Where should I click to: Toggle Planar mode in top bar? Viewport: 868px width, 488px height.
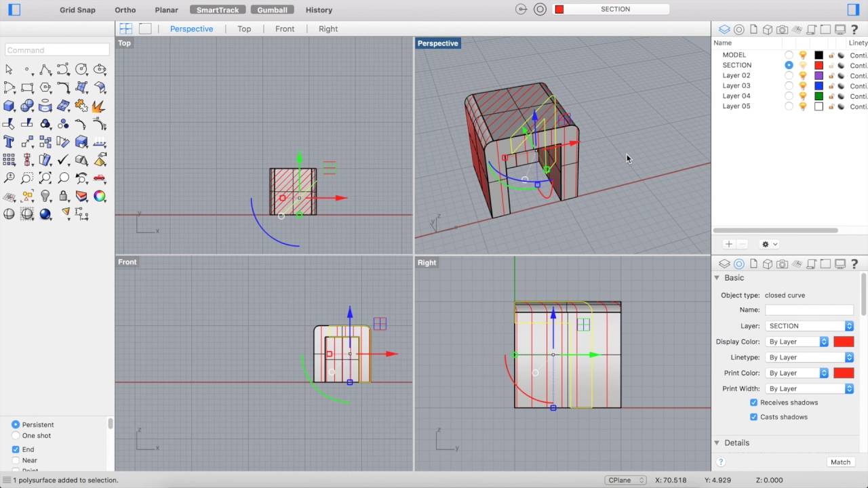click(x=166, y=10)
